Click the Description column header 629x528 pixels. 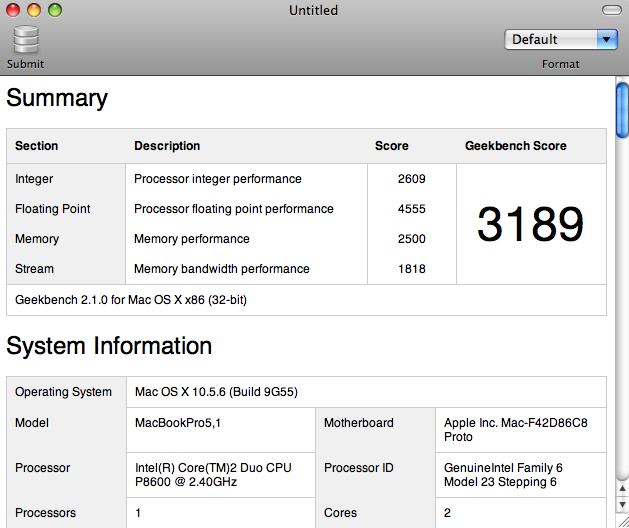(x=167, y=146)
